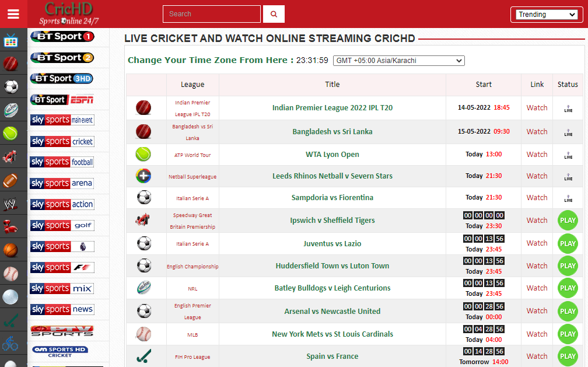This screenshot has width=588, height=367.
Task: Open Sky Sports Main Event channel
Action: pos(62,120)
